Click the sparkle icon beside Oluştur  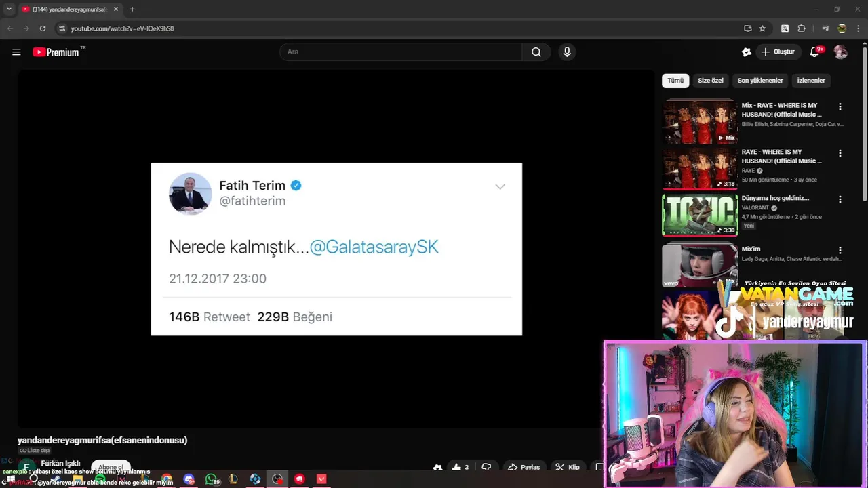click(x=747, y=52)
